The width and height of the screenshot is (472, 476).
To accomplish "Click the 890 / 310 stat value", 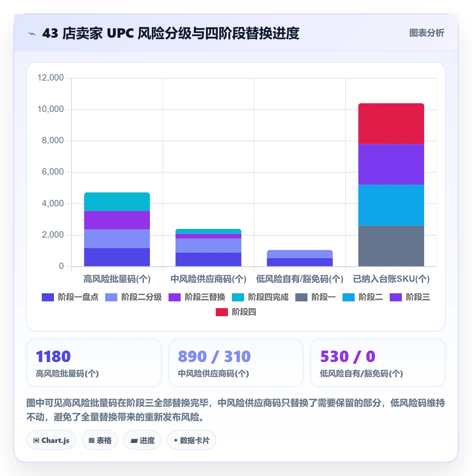I will pyautogui.click(x=214, y=356).
